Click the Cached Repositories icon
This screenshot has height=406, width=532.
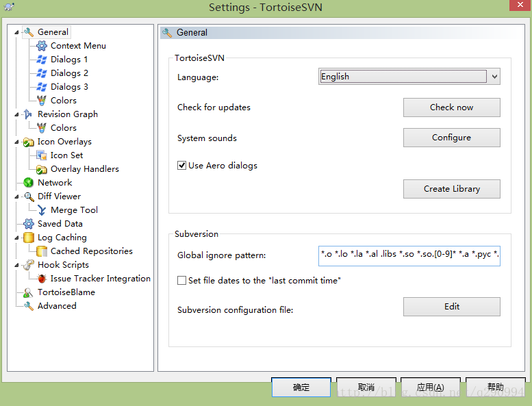click(x=42, y=251)
